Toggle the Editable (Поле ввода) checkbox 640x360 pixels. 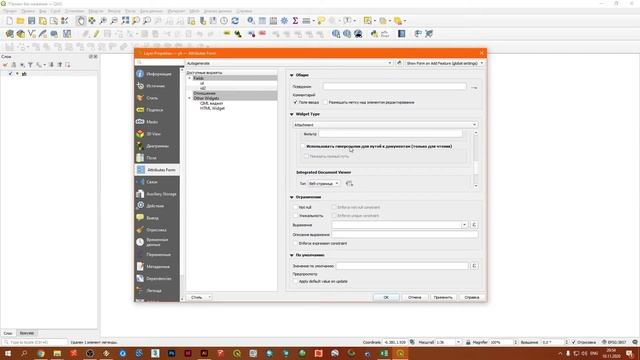point(296,102)
